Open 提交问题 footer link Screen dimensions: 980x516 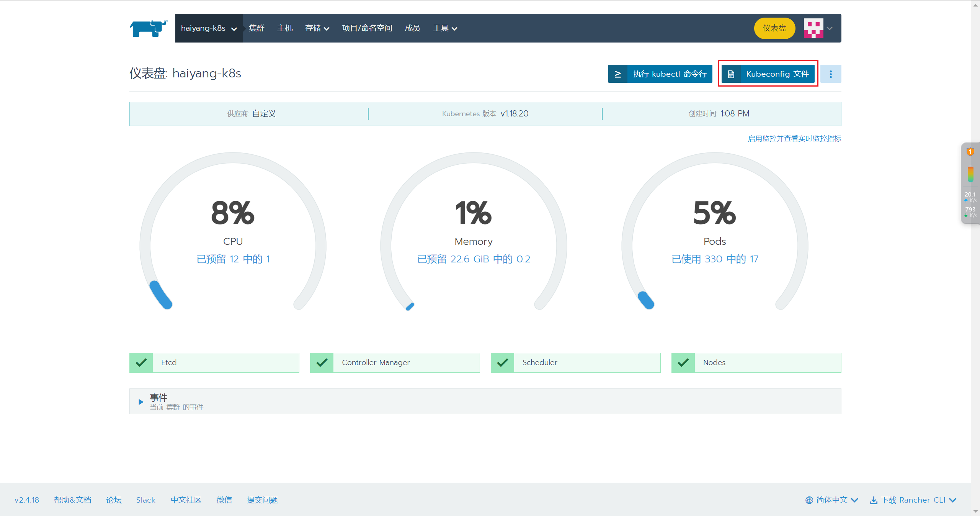[262, 500]
